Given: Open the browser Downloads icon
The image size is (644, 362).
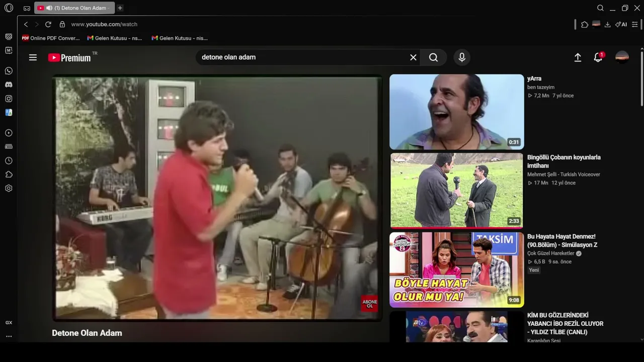Looking at the screenshot, I should (607, 24).
